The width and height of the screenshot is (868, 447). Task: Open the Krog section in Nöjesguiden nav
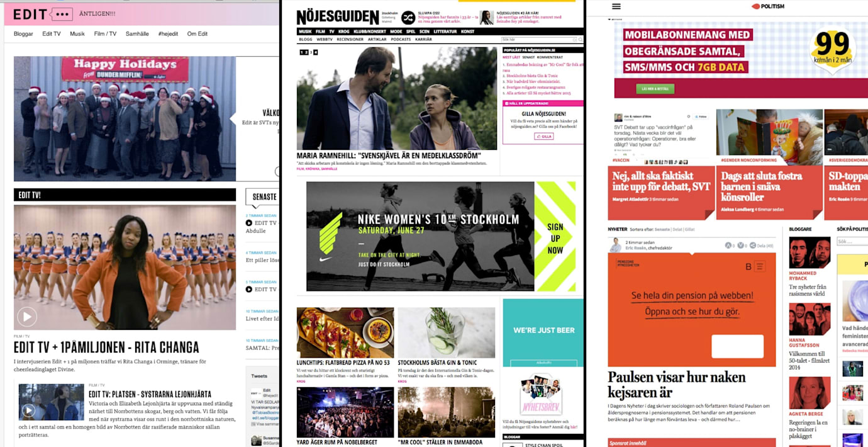tap(345, 31)
